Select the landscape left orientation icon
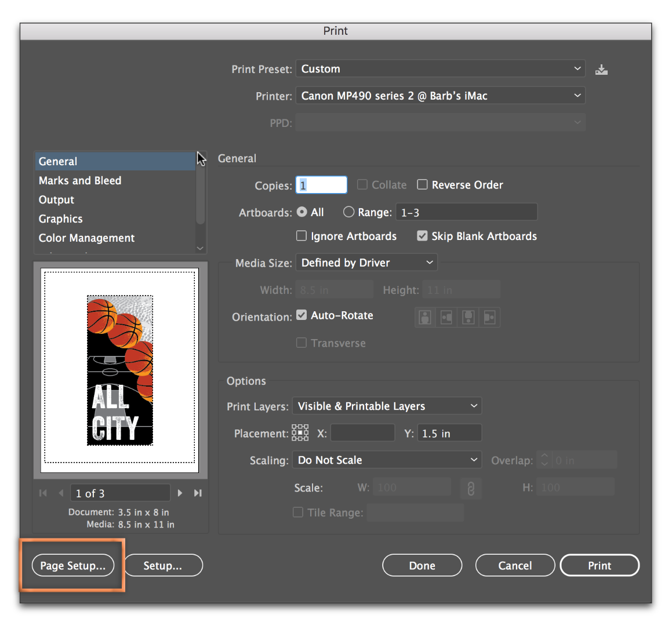This screenshot has height=626, width=672. [446, 317]
